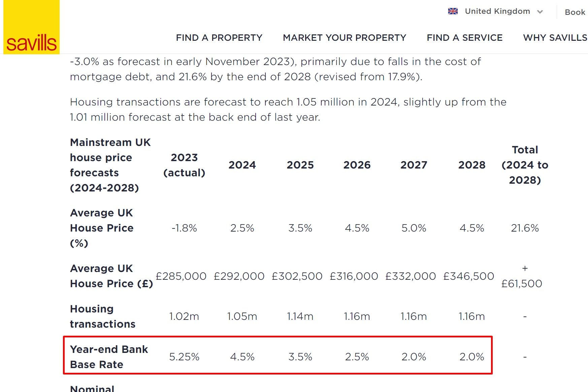588x392 pixels.
Task: Click the Total (2024 to 2028) header
Action: click(x=525, y=165)
